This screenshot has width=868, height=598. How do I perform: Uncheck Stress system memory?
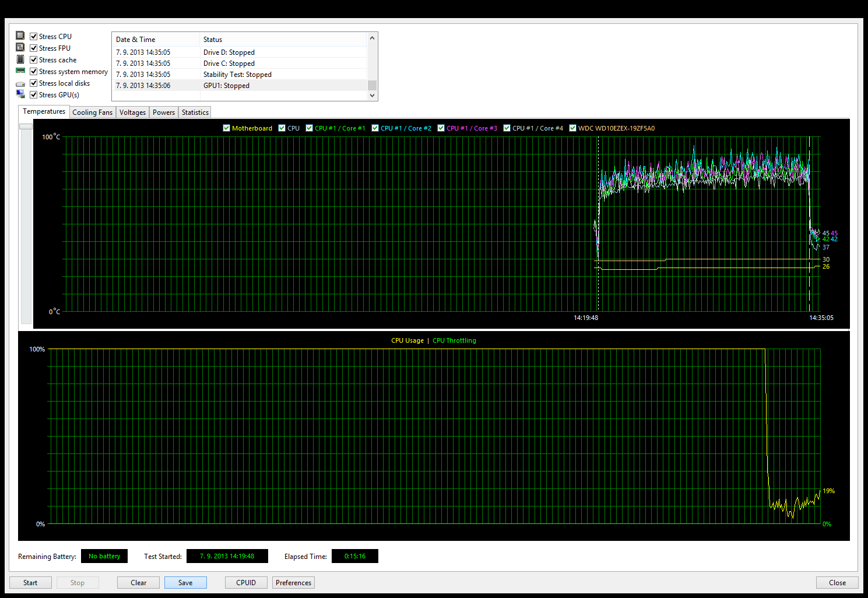[34, 72]
